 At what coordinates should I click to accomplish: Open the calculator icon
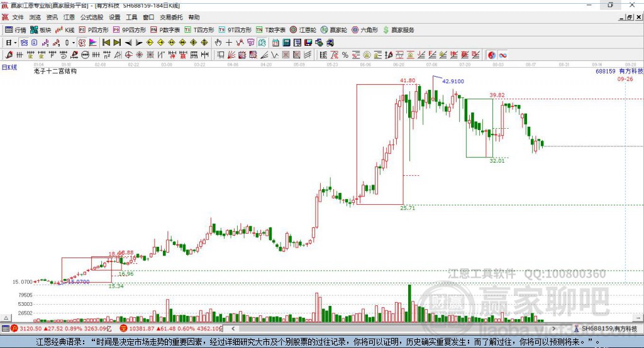(286, 43)
